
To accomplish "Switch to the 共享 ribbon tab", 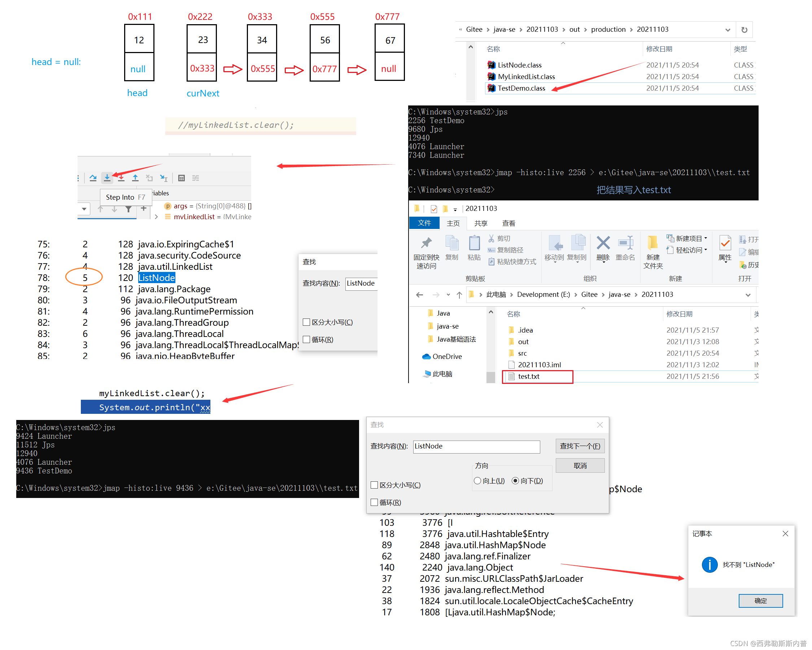I will 481,224.
